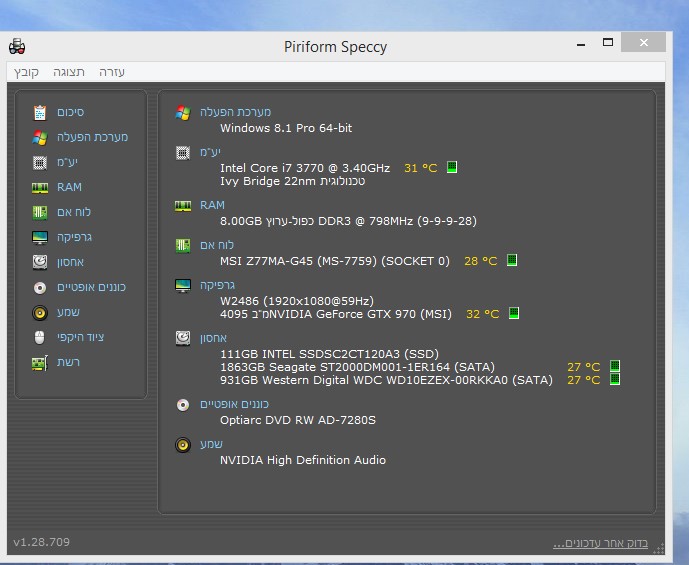Viewport: 689px width, 565px height.
Task: Open the קובץ (File) menu
Action: point(26,72)
